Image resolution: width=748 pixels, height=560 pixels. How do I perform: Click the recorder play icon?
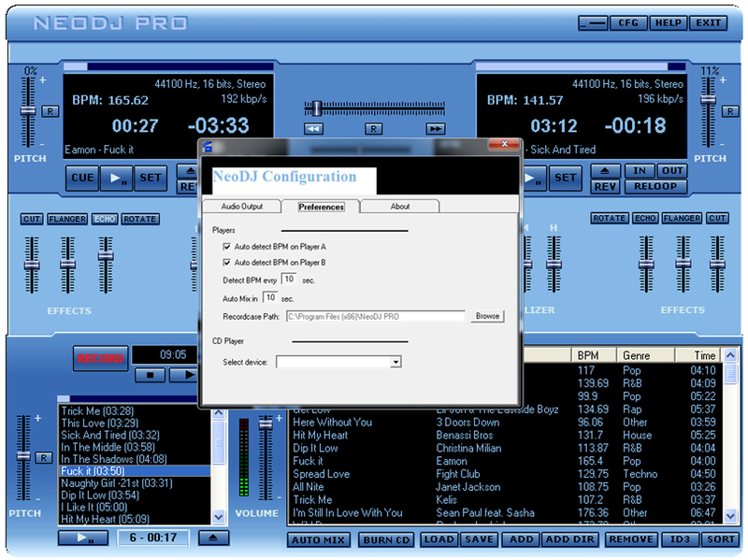(185, 375)
